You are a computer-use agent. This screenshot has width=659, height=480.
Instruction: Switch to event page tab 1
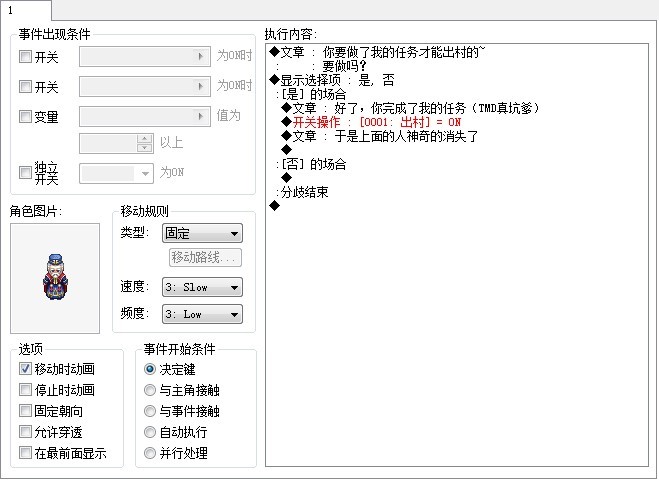(25, 10)
